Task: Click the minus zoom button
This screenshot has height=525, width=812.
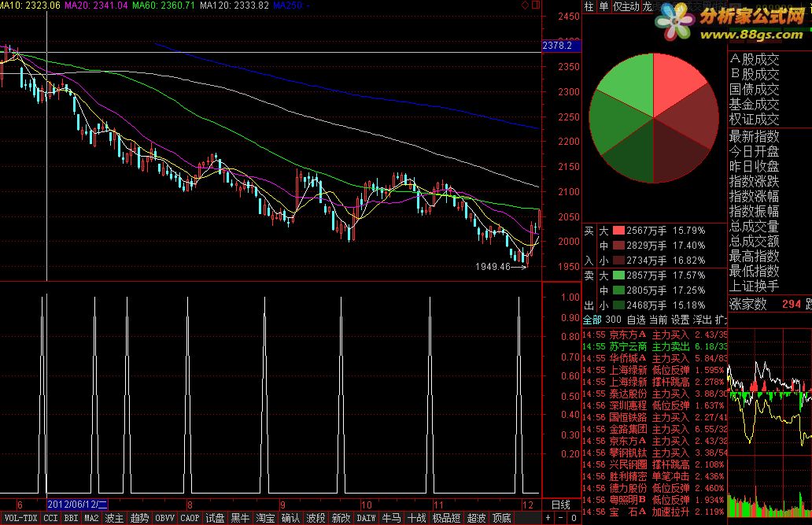Action: 561,518
